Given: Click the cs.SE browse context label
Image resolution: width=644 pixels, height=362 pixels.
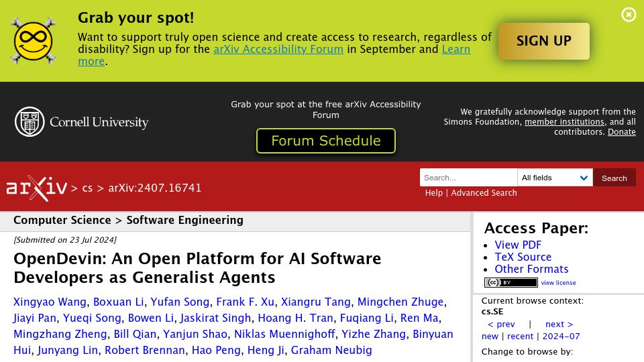Looking at the screenshot, I should pyautogui.click(x=492, y=312).
